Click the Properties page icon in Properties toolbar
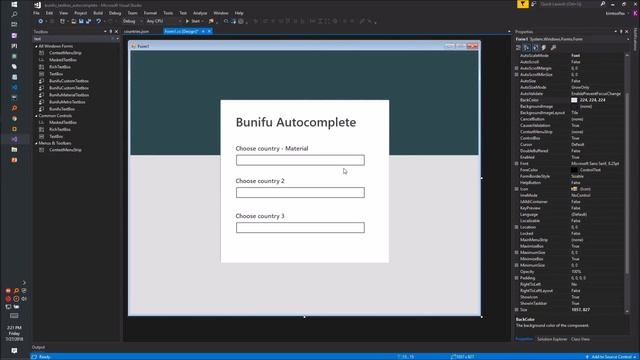Screen dimensions: 640x360 536,48
